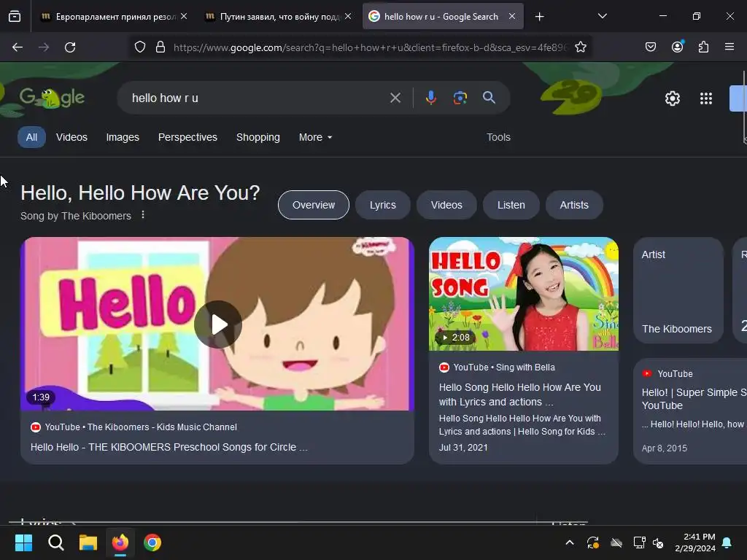Bookmark this page with the star
The image size is (747, 560).
580,47
